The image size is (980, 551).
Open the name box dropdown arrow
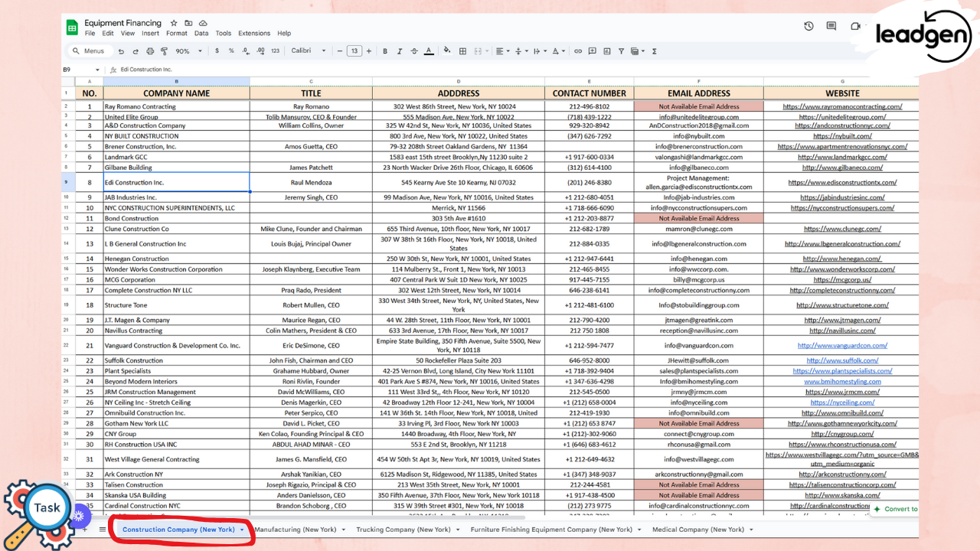[97, 70]
